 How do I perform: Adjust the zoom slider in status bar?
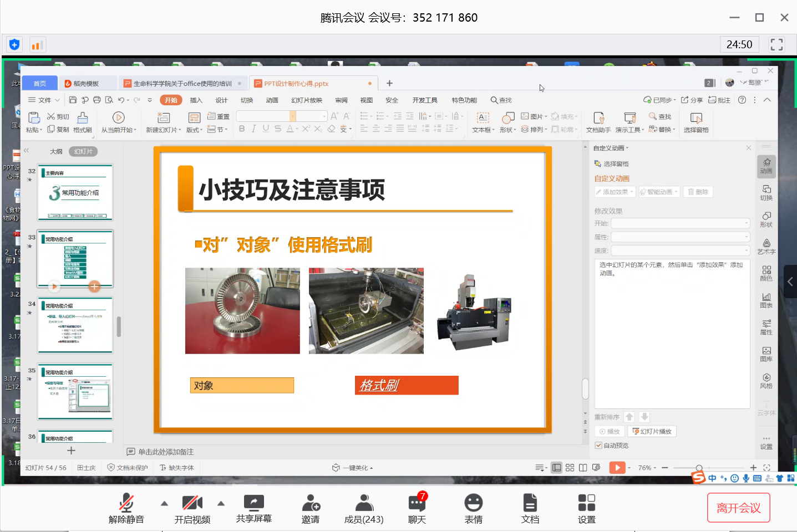click(x=699, y=468)
